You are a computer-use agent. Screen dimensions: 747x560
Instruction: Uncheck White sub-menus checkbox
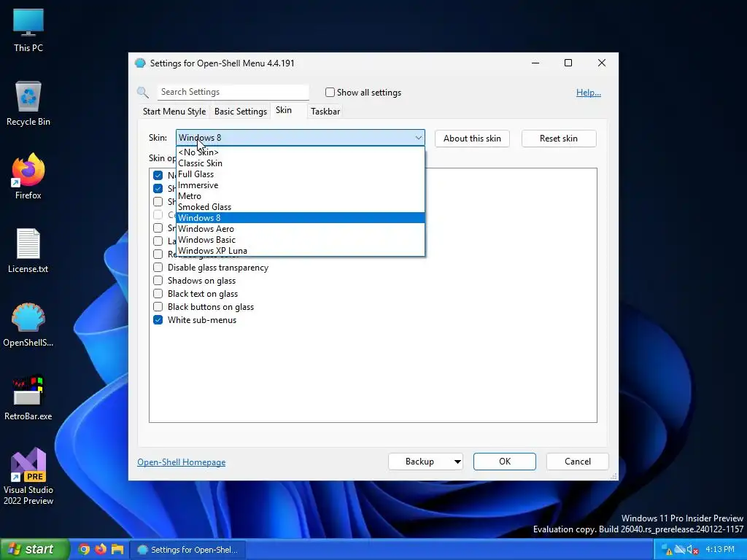(158, 320)
